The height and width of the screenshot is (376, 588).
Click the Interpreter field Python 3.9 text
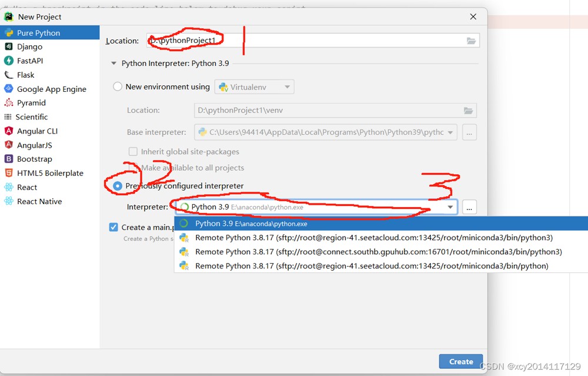coord(210,207)
